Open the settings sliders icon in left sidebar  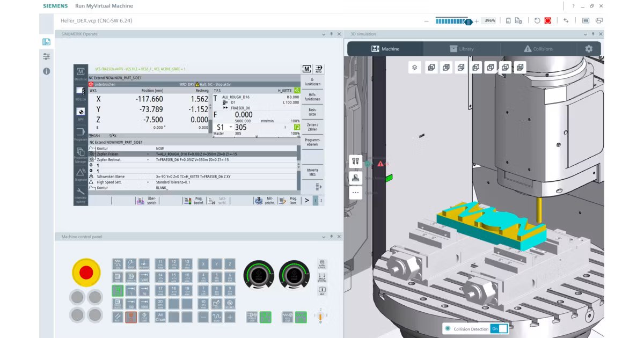click(47, 56)
